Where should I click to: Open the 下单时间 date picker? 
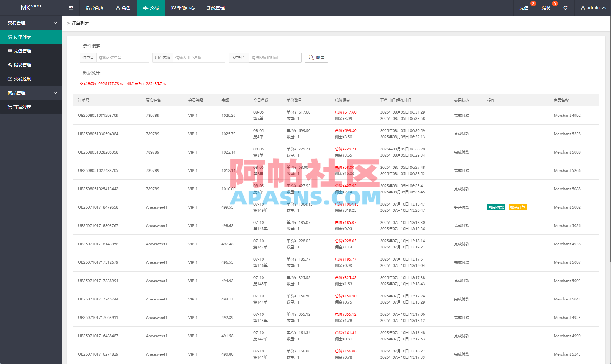point(275,58)
